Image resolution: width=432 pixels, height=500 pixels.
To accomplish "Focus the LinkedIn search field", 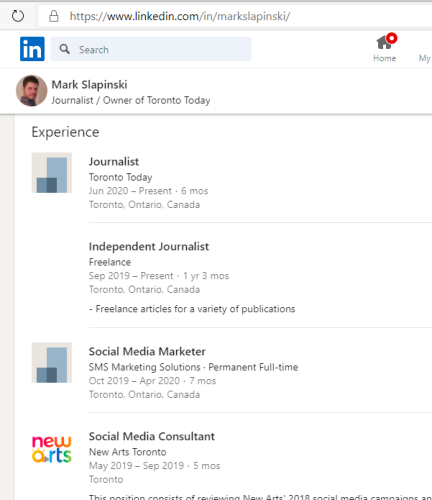I will point(151,49).
